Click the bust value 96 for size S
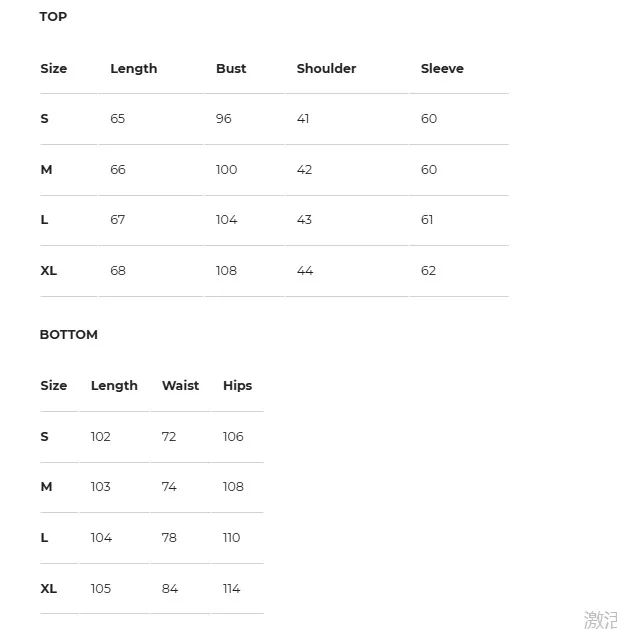The height and width of the screenshot is (629, 617). (x=223, y=119)
